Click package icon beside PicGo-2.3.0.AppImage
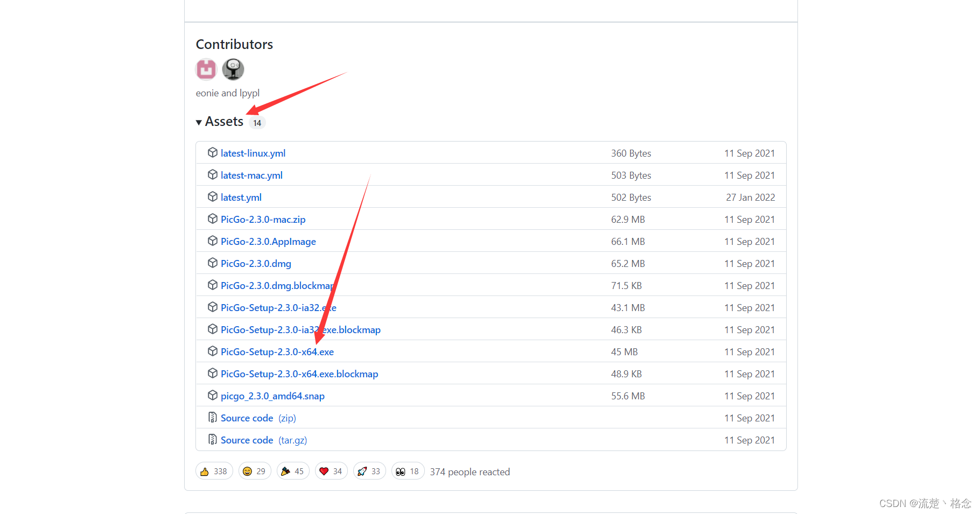Viewport: 980px width, 514px height. (213, 241)
